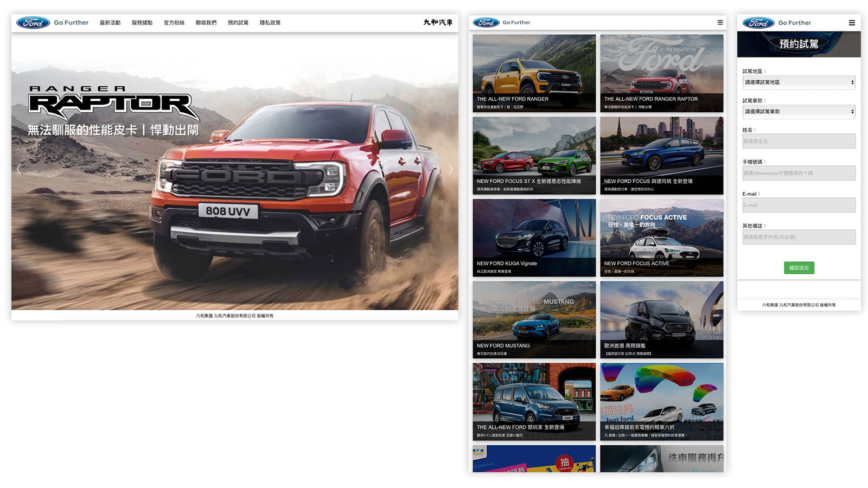Open the 隱私政策 privacy policy link
The width and height of the screenshot is (868, 488).
[270, 23]
